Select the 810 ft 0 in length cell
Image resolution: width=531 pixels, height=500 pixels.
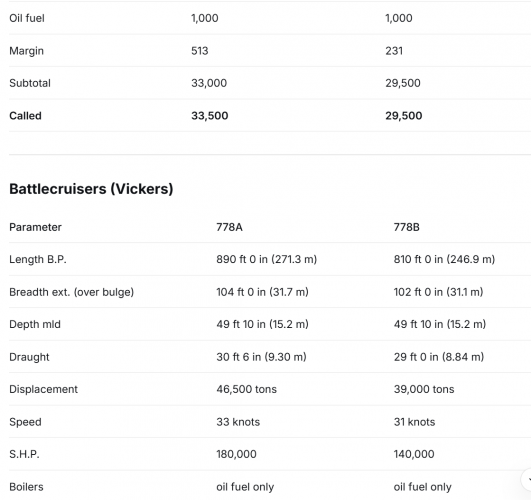pos(444,259)
